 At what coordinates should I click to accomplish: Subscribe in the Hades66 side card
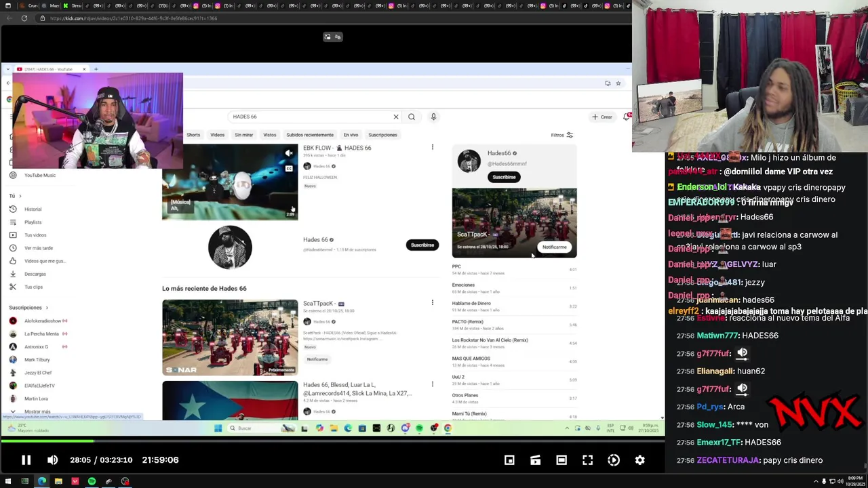coord(504,177)
